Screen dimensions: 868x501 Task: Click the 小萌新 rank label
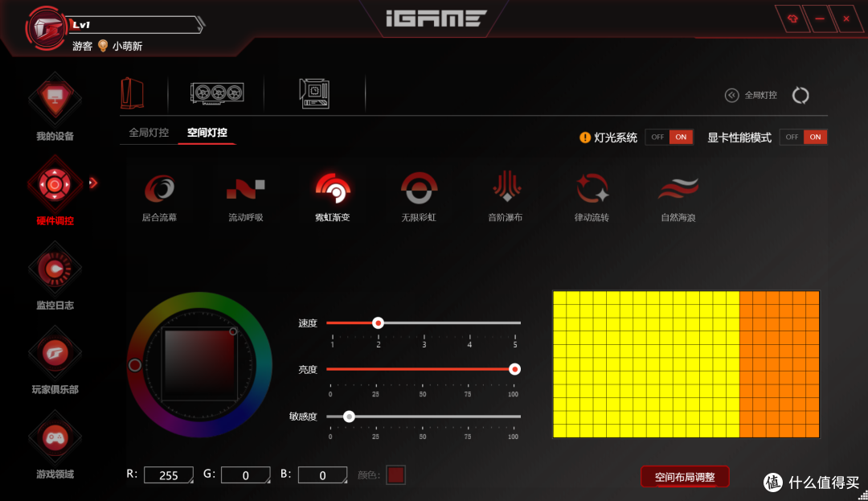click(127, 46)
